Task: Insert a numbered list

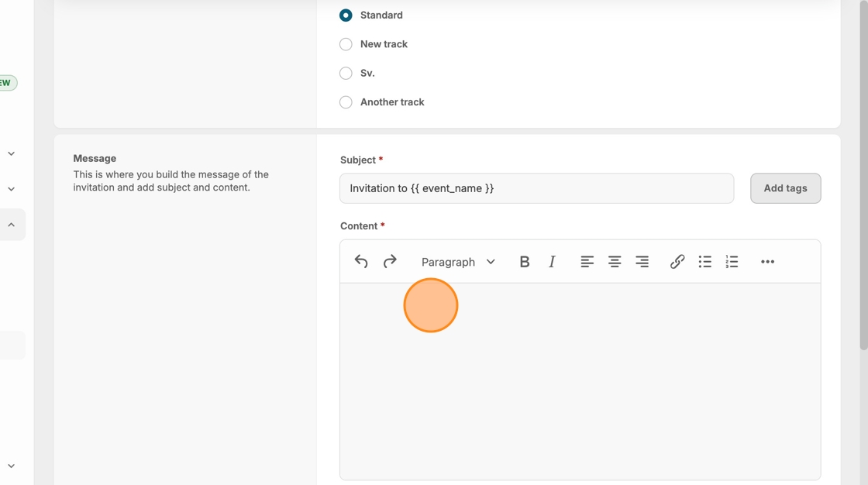Action: [732, 262]
